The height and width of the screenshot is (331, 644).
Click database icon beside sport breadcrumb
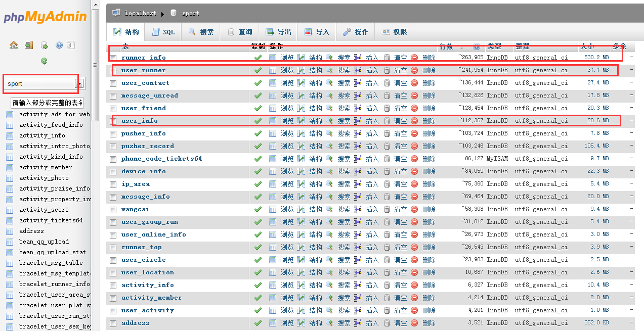pos(174,13)
